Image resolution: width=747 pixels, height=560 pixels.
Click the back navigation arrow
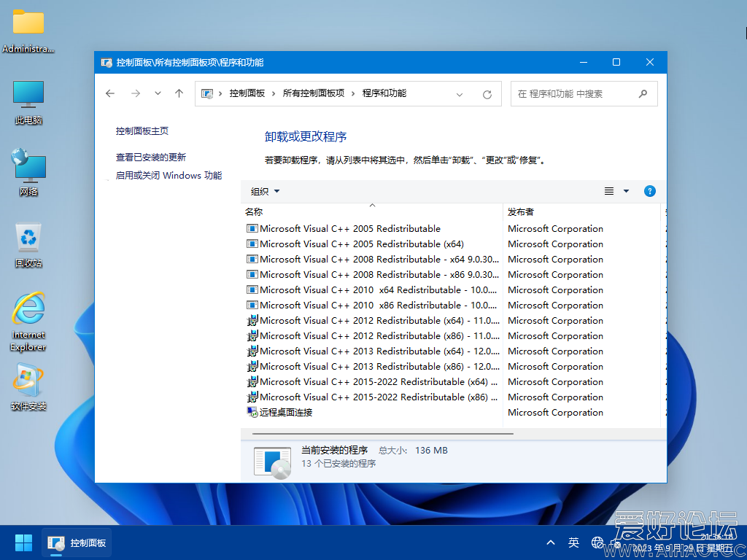[109, 93]
